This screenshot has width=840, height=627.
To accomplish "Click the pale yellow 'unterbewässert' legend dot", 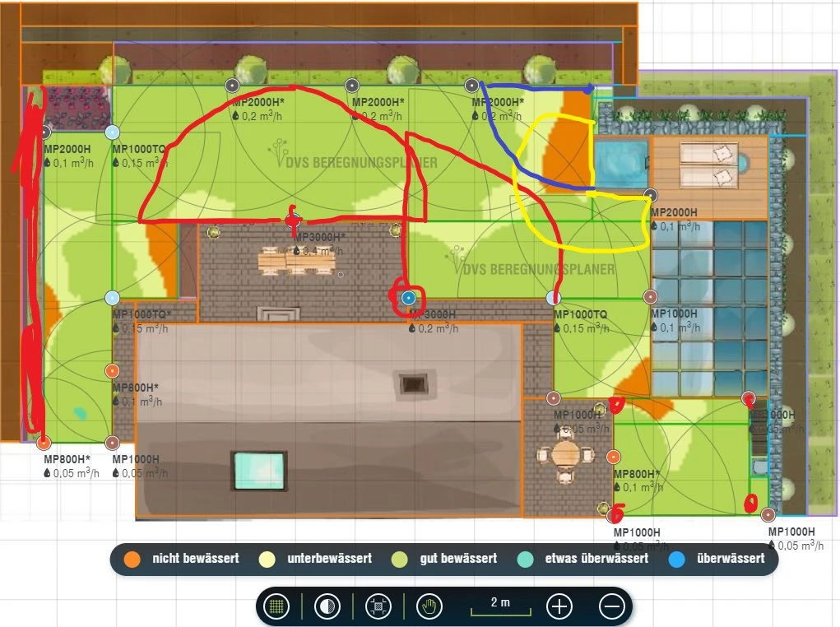I will pyautogui.click(x=267, y=559).
